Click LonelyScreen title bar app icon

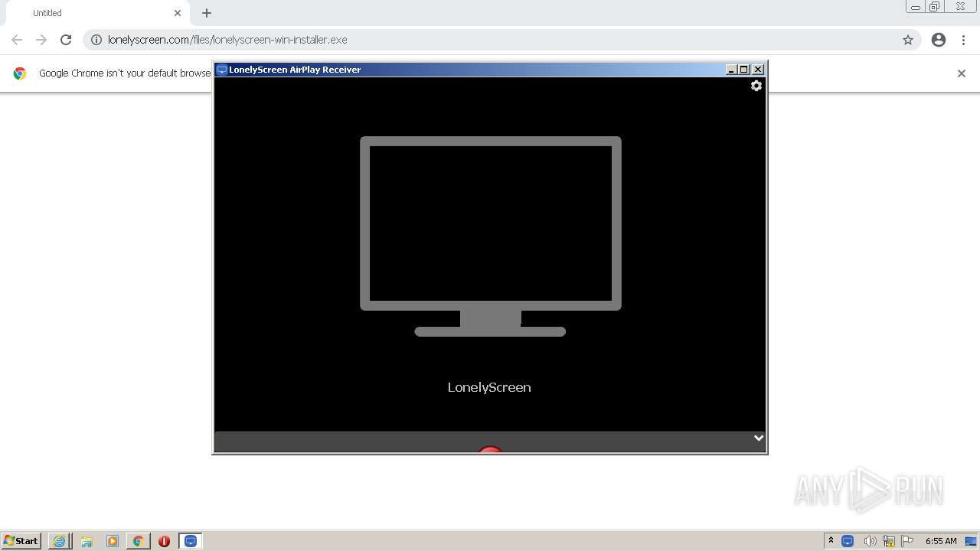coord(222,70)
